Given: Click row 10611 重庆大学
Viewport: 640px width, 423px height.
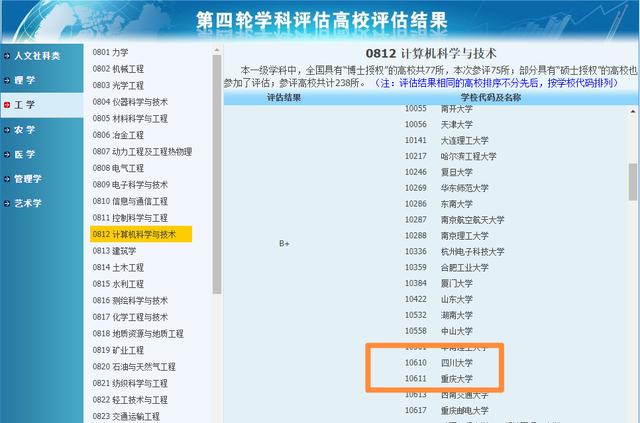Looking at the screenshot, I should click(438, 378).
